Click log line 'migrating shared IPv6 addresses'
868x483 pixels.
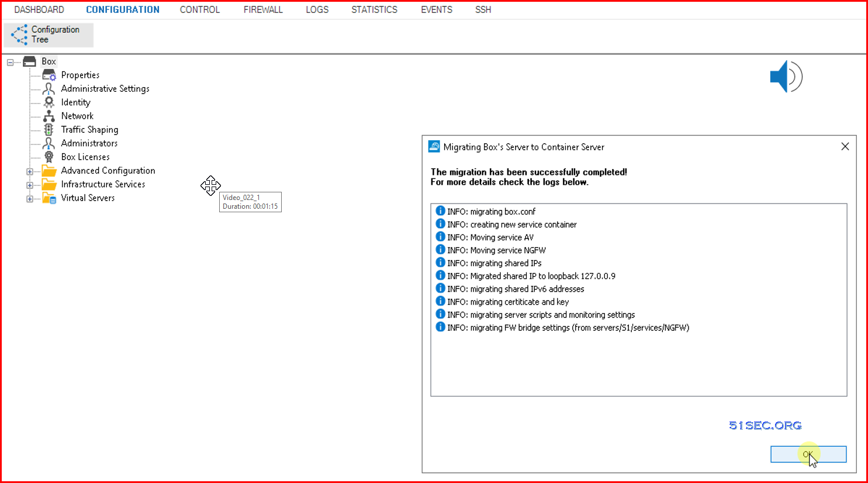click(x=516, y=289)
